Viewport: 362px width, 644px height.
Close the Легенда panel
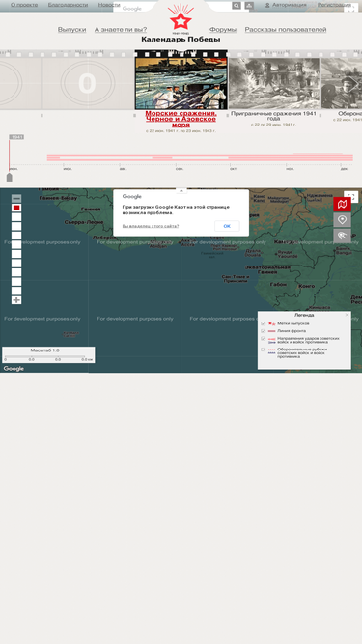[x=347, y=315]
